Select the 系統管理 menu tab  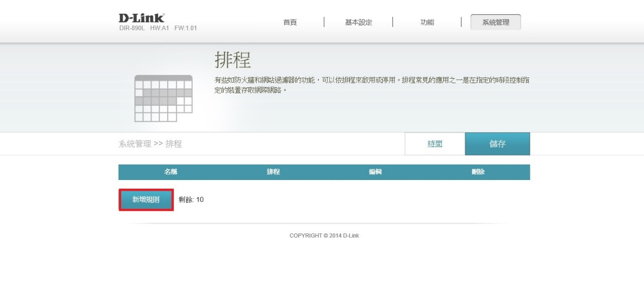click(495, 22)
